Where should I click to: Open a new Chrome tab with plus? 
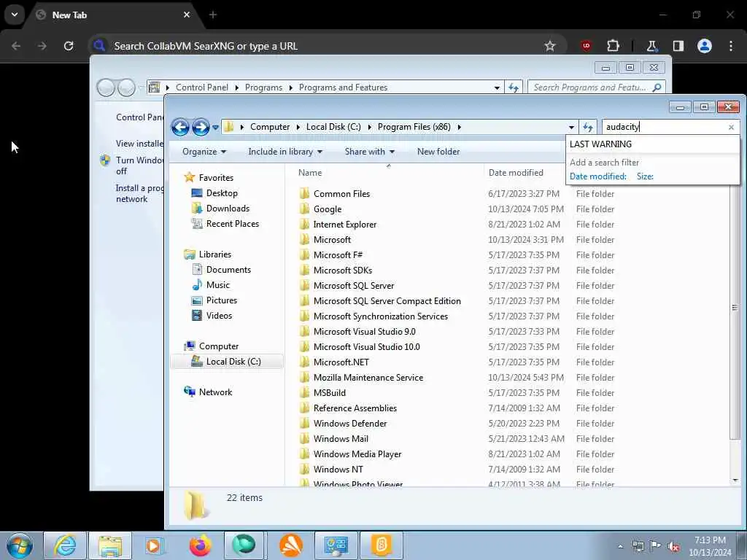(213, 15)
